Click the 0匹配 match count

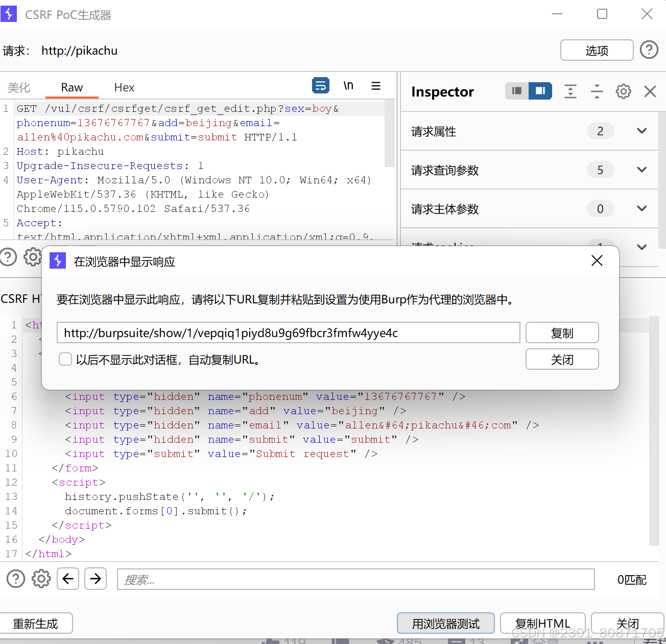(632, 580)
